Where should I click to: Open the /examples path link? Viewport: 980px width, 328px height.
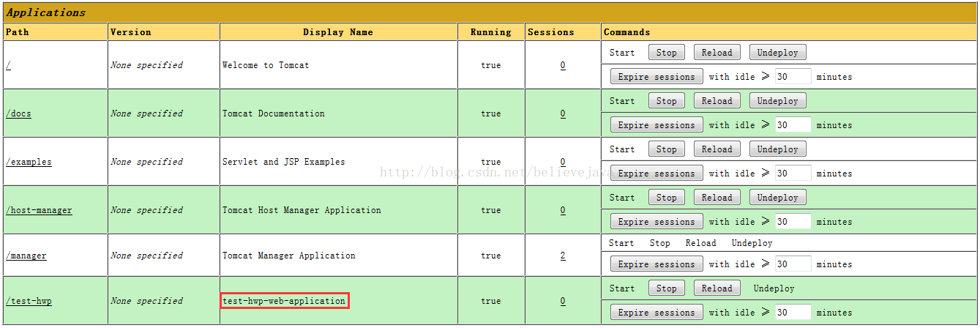coord(29,162)
